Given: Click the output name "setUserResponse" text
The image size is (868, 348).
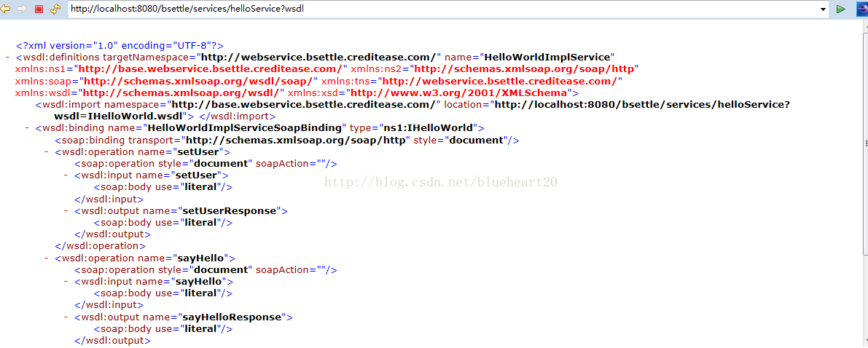Looking at the screenshot, I should click(x=230, y=211).
